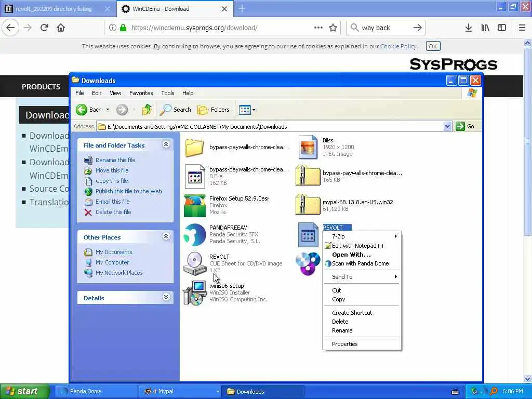Click Publish this file to the Web

tap(129, 191)
